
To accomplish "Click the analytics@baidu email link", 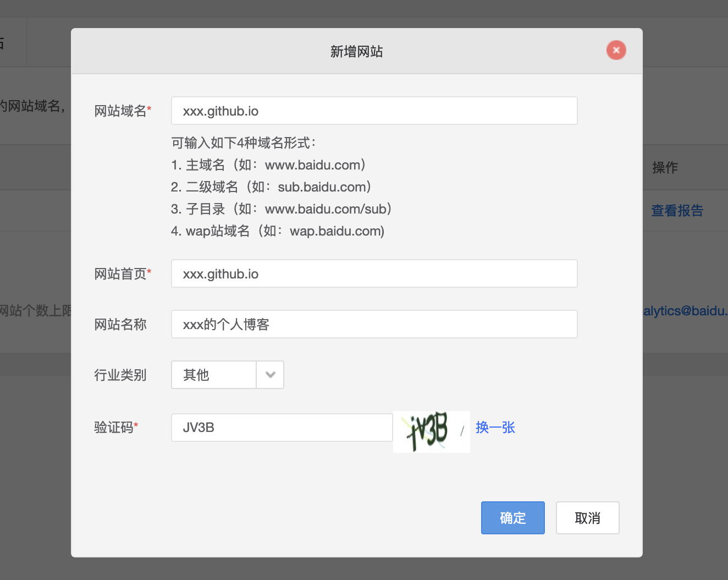I will point(685,311).
